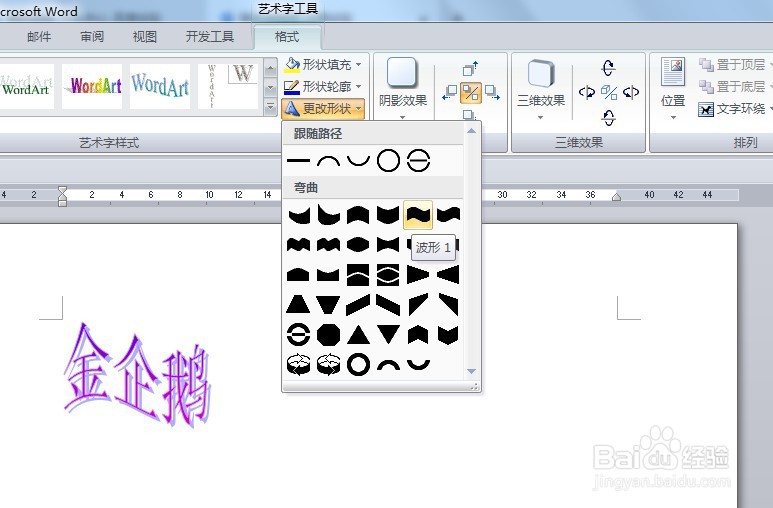
Task: Select the bulging inflate warp shape
Action: pyautogui.click(x=358, y=245)
